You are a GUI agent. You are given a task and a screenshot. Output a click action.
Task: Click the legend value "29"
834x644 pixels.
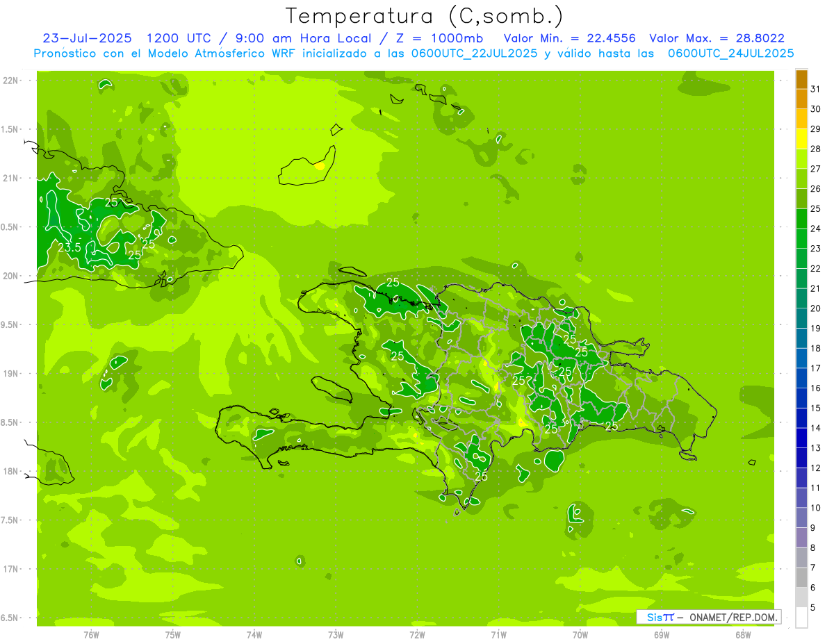[816, 129]
